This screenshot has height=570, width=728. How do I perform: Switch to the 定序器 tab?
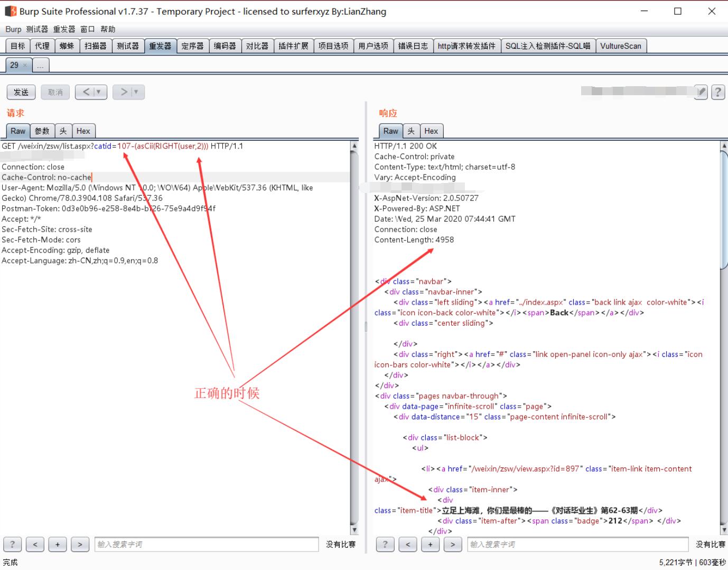click(192, 46)
